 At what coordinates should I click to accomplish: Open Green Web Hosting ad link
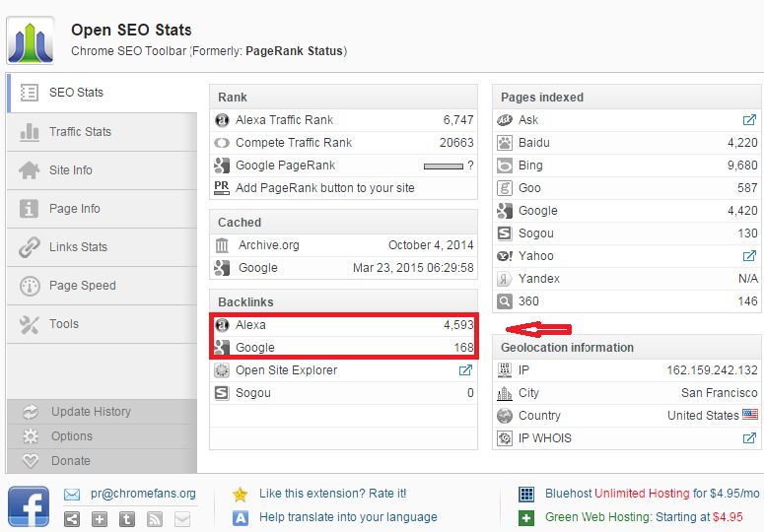(x=644, y=517)
